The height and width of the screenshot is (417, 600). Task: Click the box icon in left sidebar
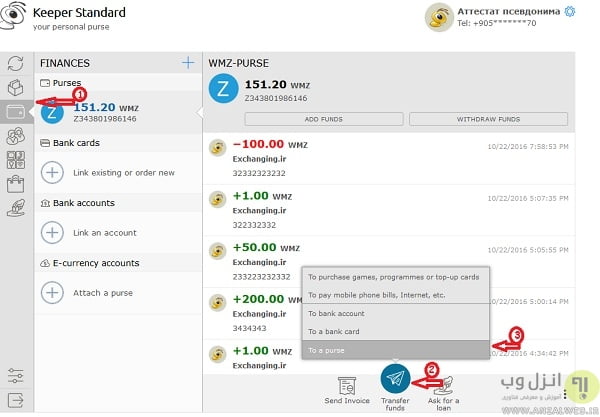coord(15,89)
